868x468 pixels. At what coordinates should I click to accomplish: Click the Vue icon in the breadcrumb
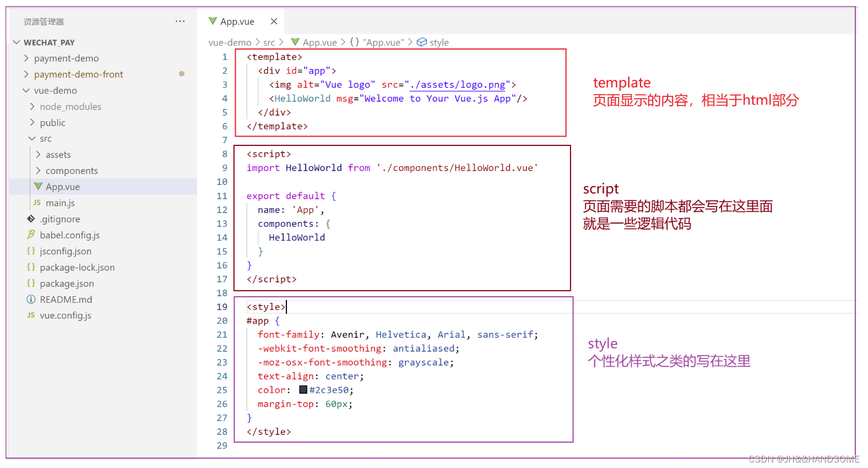(295, 42)
